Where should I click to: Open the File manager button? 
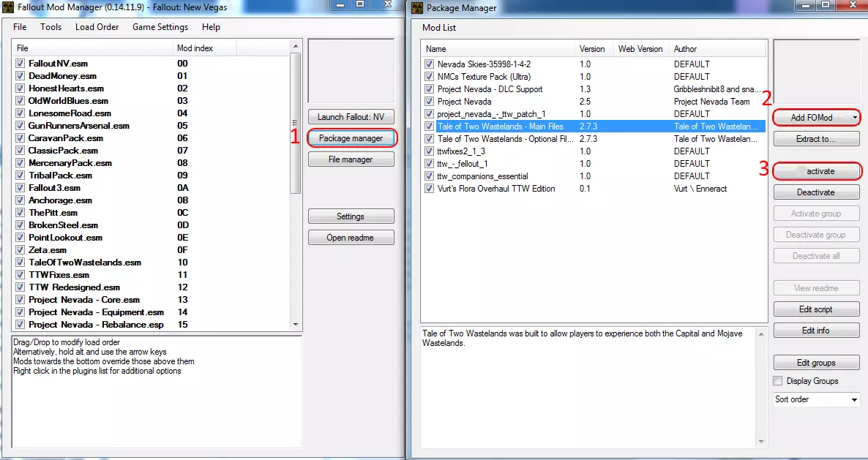pyautogui.click(x=351, y=159)
